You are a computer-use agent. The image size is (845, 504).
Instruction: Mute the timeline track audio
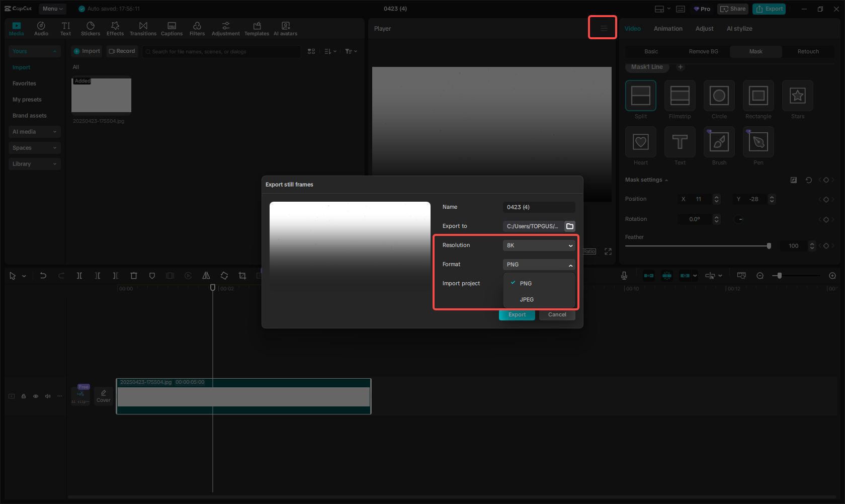tap(48, 396)
